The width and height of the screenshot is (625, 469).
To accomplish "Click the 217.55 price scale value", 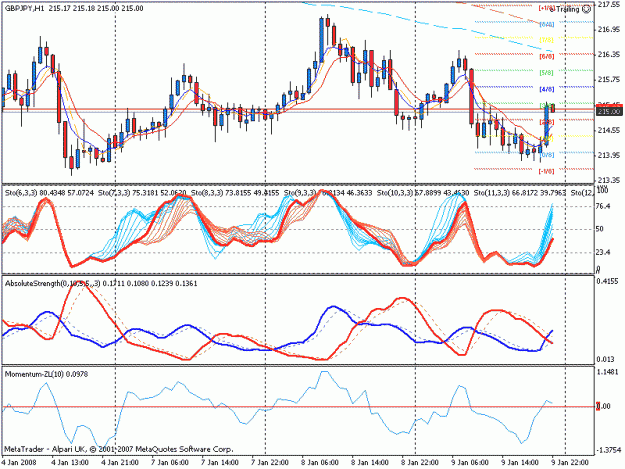I will point(609,4).
